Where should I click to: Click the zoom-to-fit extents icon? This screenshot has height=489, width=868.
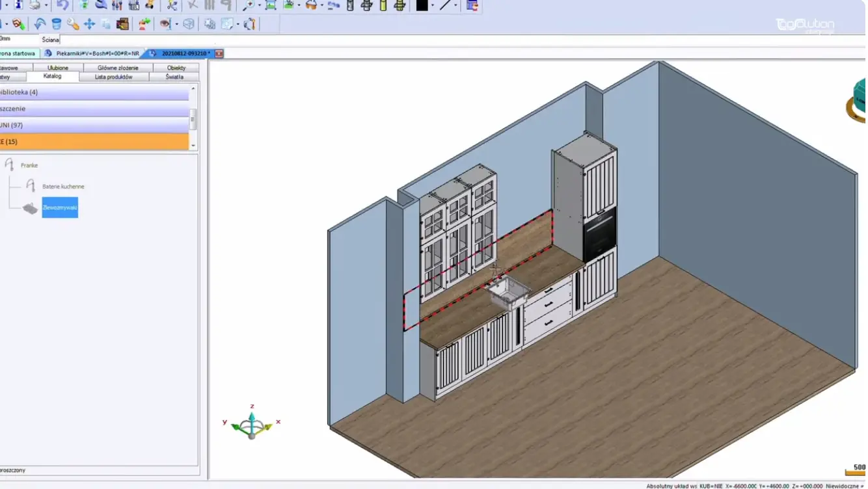coord(271,5)
